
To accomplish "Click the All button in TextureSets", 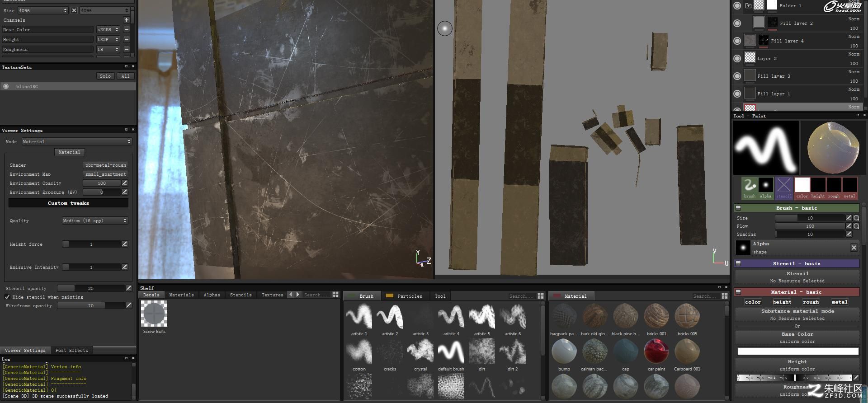I will 125,76.
